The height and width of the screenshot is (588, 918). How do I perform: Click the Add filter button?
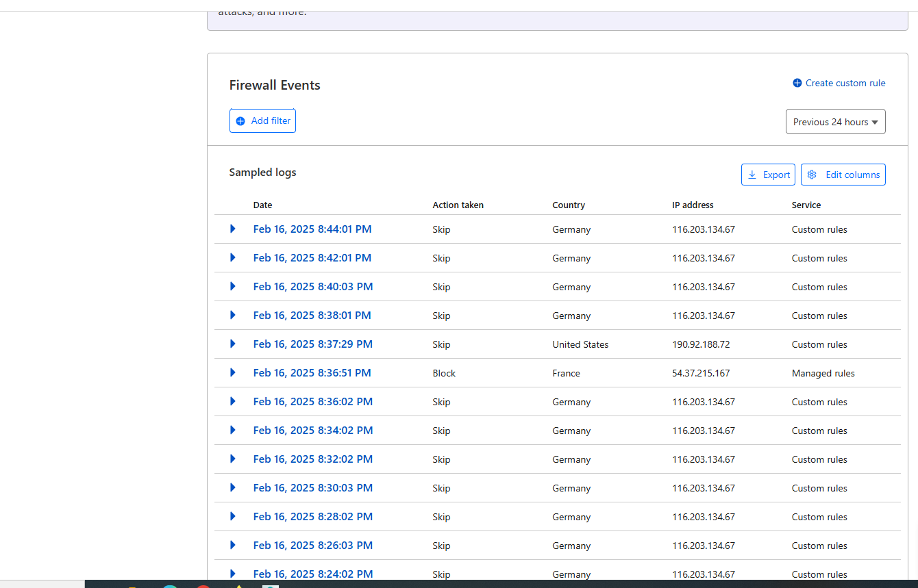[x=262, y=120]
